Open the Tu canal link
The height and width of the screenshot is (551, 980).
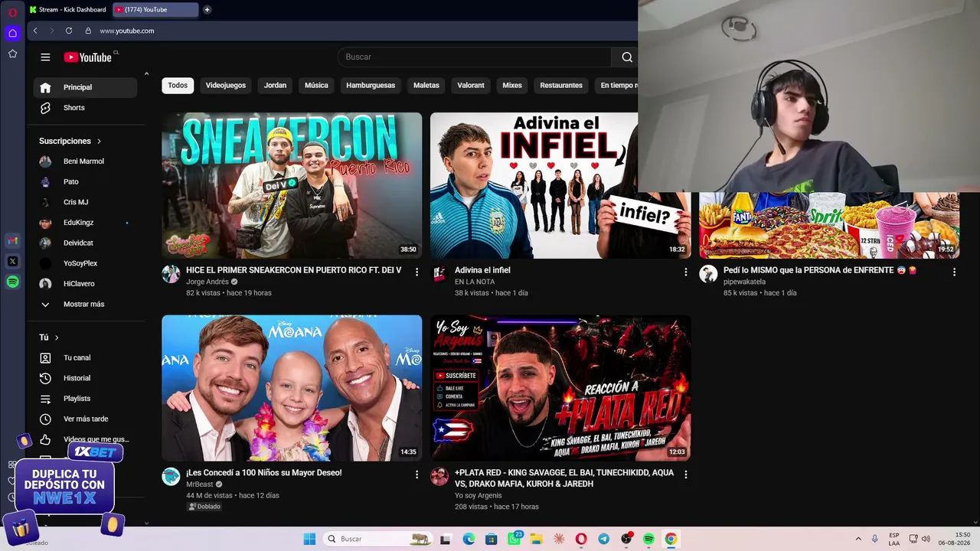tap(86, 358)
